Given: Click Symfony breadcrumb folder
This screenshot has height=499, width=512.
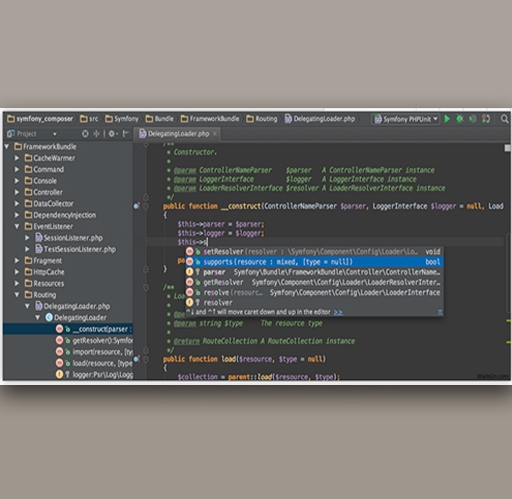Looking at the screenshot, I should click(x=122, y=119).
